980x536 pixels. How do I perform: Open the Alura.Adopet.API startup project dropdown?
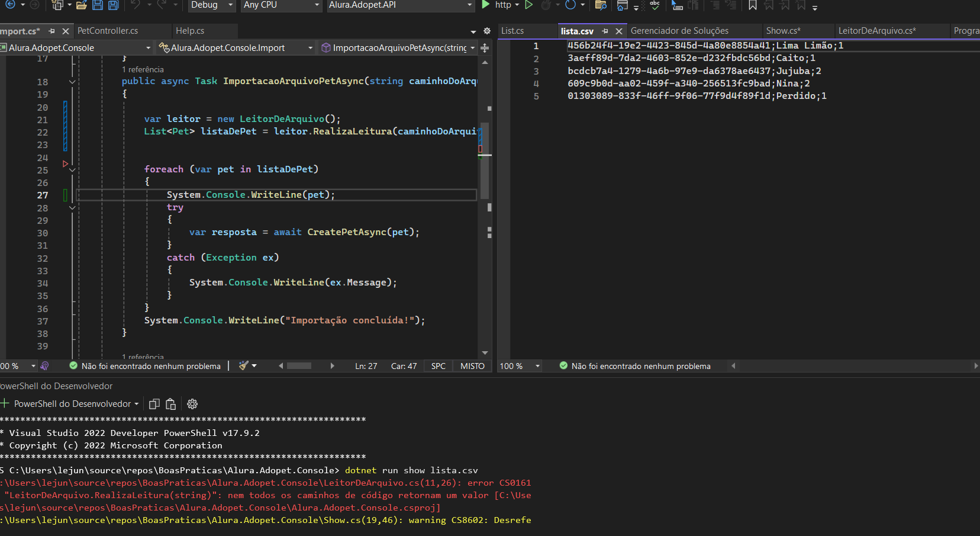coord(401,5)
